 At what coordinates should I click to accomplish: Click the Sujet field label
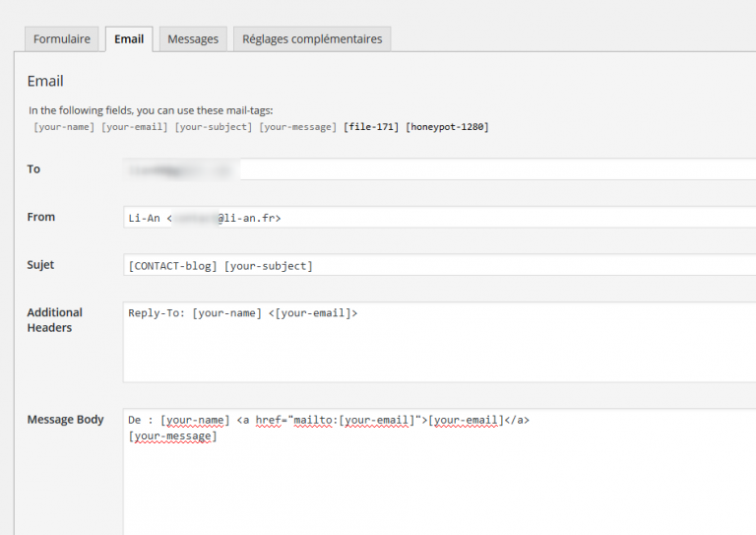click(x=40, y=265)
